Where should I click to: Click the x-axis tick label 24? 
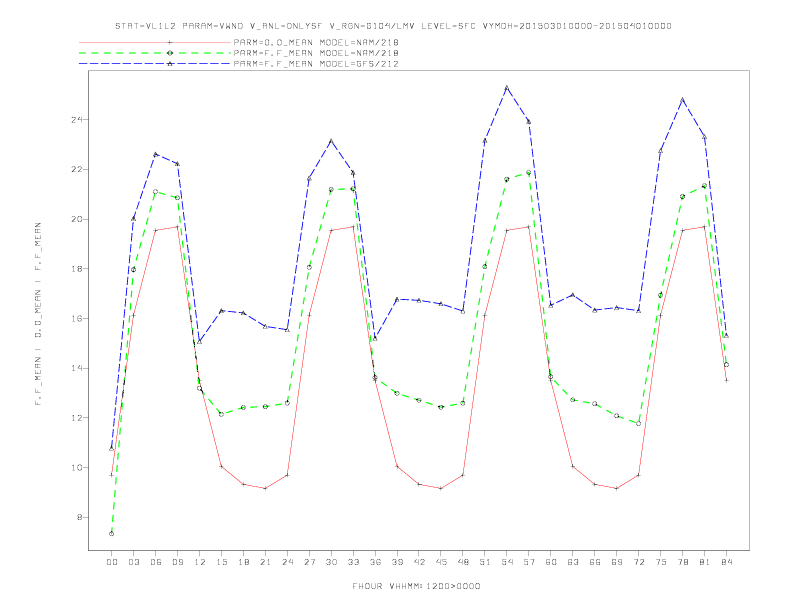287,562
